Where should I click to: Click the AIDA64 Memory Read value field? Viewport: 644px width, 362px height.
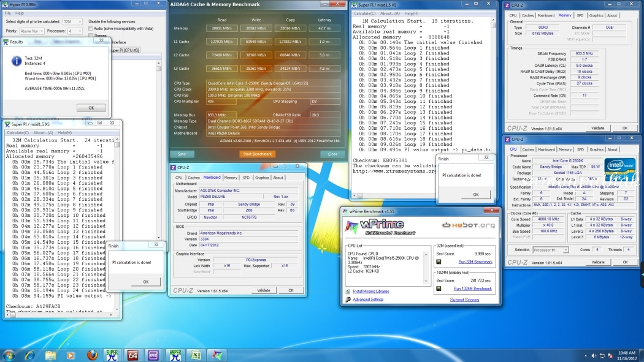click(222, 28)
